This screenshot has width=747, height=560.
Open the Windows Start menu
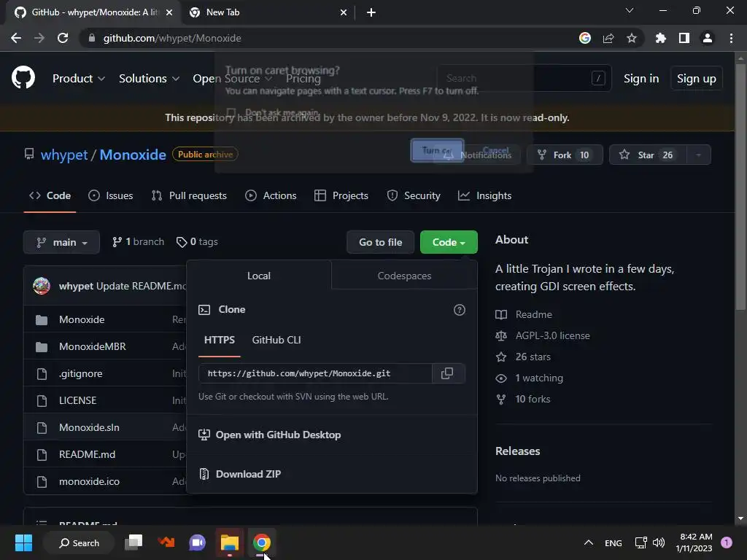point(23,542)
